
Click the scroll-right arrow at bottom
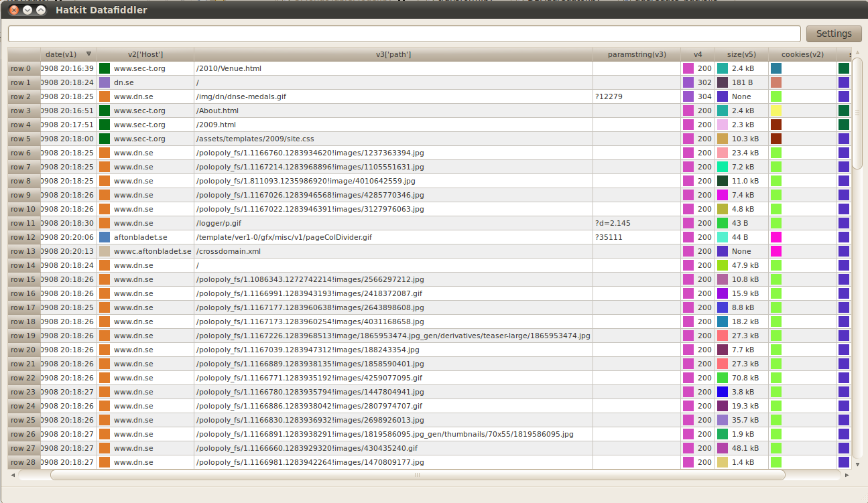coord(847,475)
